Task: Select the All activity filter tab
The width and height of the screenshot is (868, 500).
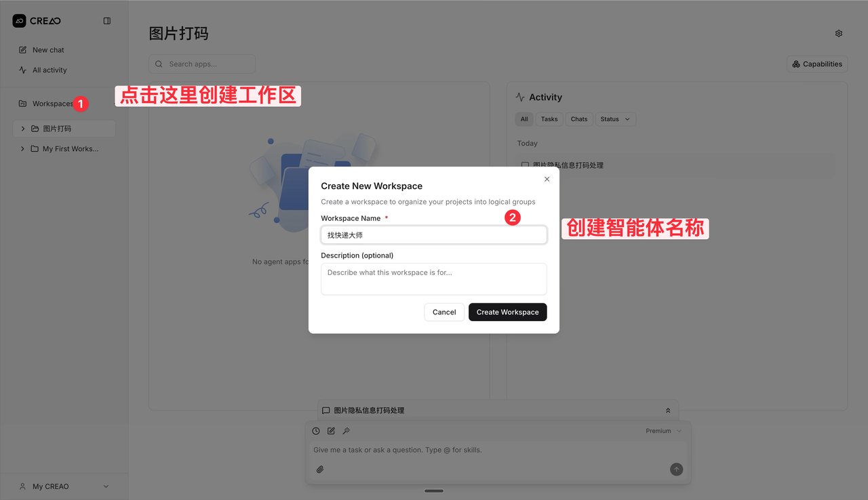Action: click(524, 119)
